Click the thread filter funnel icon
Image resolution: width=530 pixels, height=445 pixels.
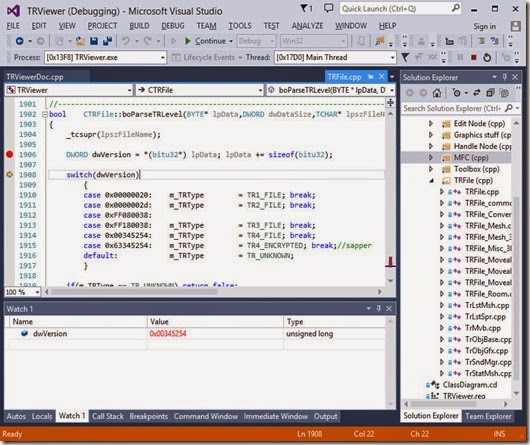point(405,57)
